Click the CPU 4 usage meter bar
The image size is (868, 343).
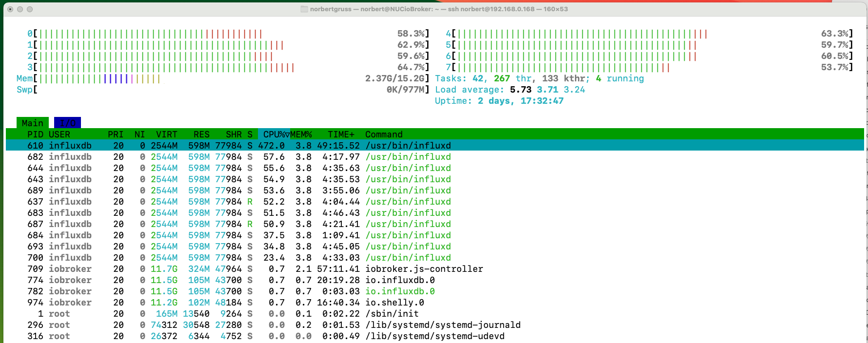click(x=650, y=34)
